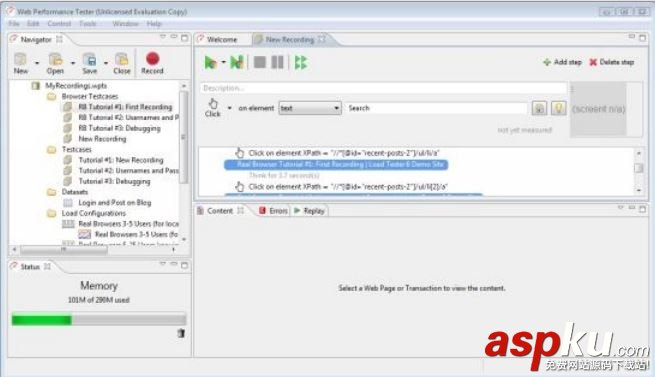Click the Description input field
This screenshot has height=377, width=655.
[x=383, y=88]
